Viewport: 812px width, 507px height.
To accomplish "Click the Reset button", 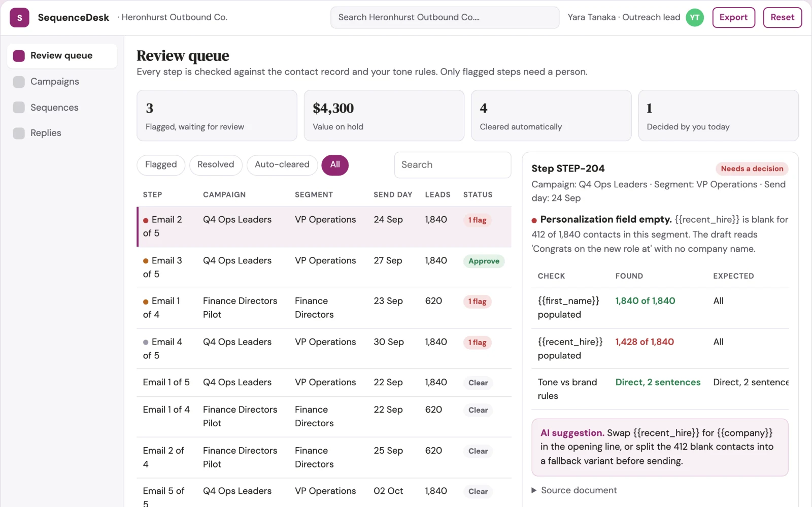I will click(782, 17).
